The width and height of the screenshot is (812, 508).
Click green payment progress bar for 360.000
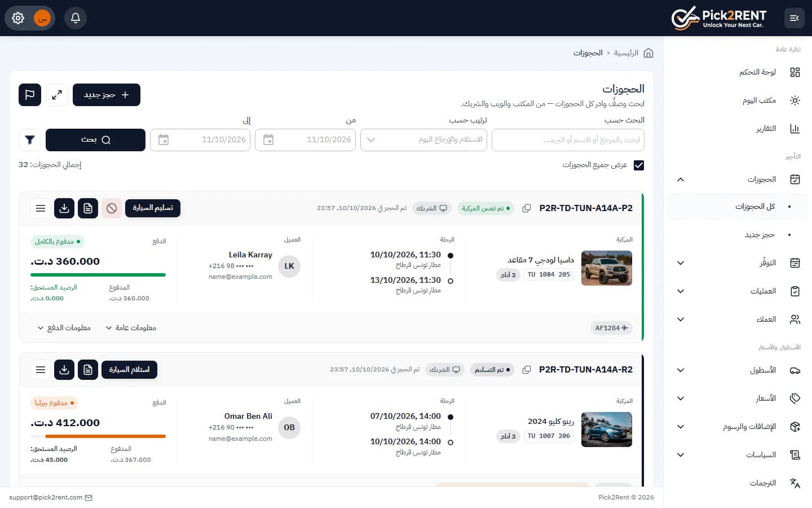[98, 275]
